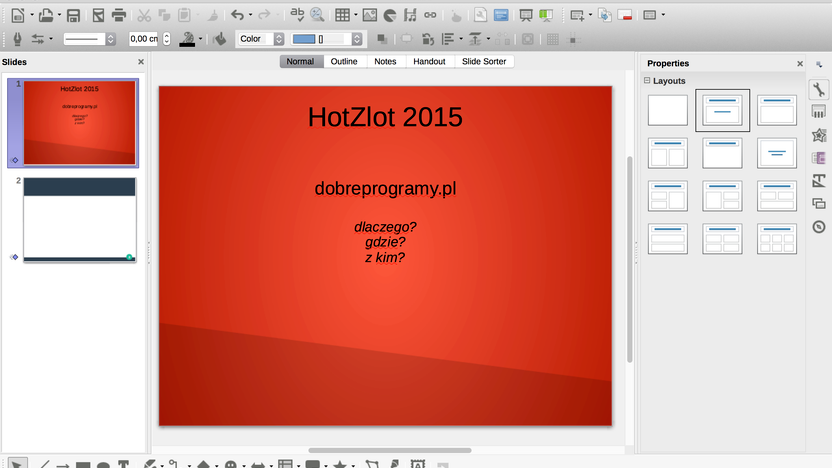This screenshot has height=468, width=832.
Task: Close the Properties sidebar panel
Action: pos(800,64)
